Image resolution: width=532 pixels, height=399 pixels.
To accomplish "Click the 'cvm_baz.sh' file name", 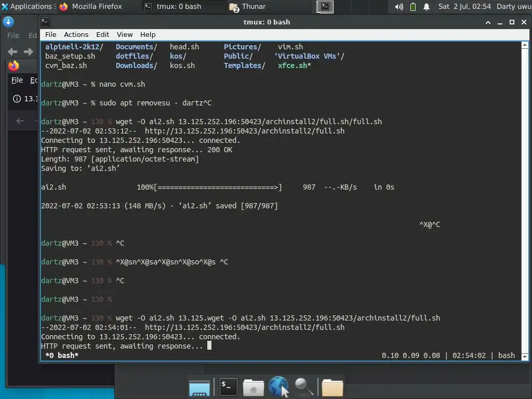I will [x=66, y=65].
